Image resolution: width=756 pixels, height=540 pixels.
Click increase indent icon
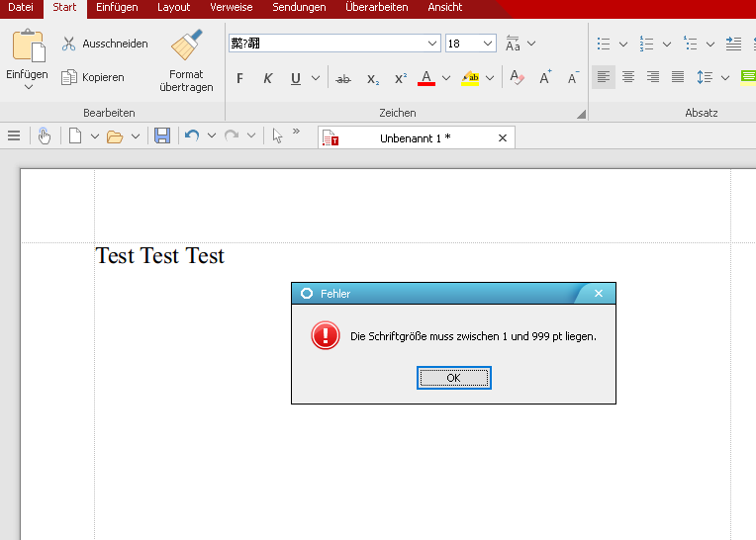tap(733, 44)
